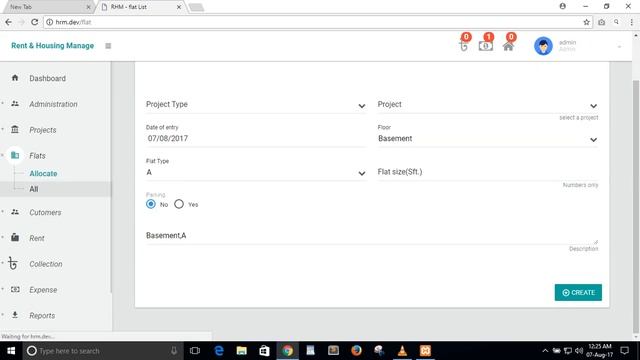The image size is (640, 360).
Task: Open Firefox from the taskbar
Action: click(356, 351)
